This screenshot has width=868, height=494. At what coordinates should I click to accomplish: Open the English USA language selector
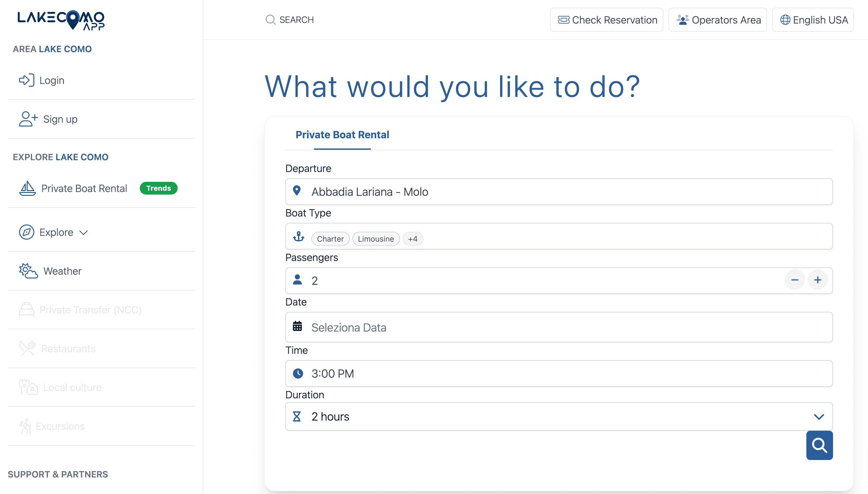pos(813,20)
